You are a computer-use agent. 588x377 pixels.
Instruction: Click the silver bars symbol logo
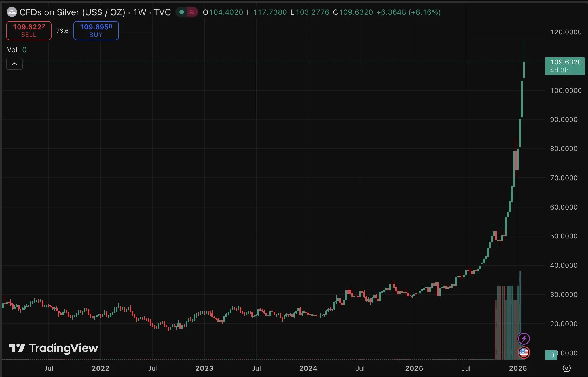point(12,12)
